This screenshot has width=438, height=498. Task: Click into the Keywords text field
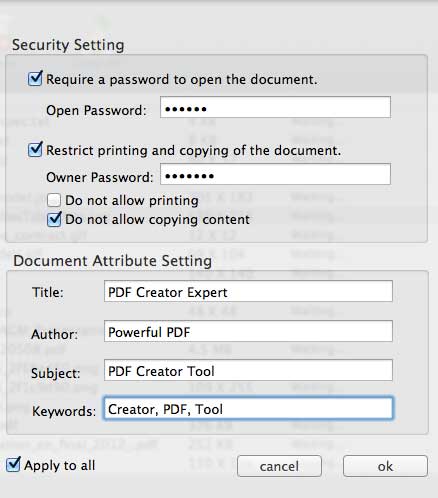[x=248, y=408]
